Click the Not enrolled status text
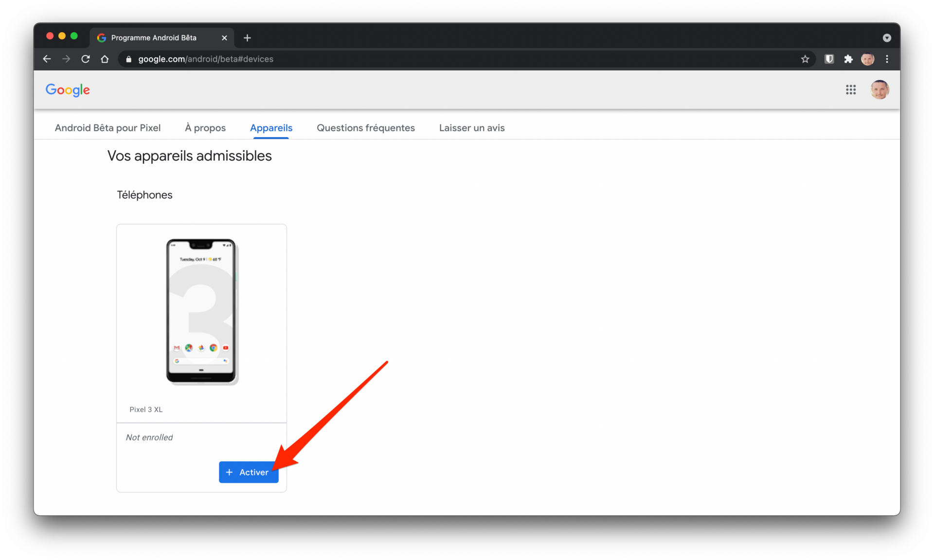 [149, 437]
